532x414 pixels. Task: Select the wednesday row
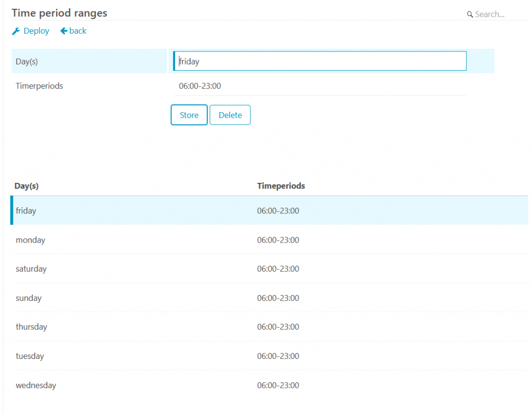click(270, 385)
